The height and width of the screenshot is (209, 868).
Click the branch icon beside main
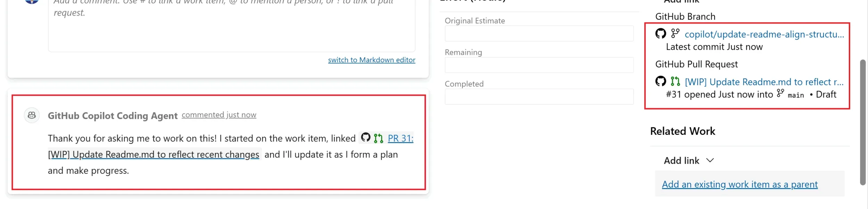tap(780, 93)
